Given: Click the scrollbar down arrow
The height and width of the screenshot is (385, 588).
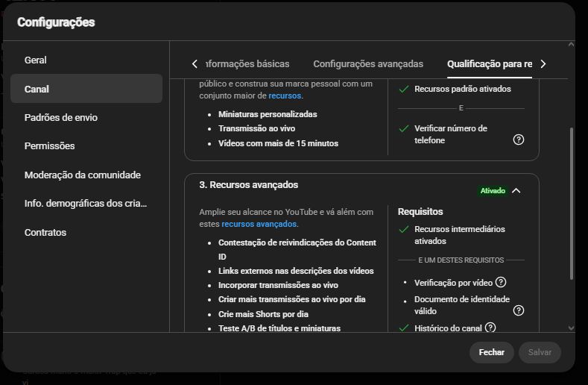Looking at the screenshot, I should 571,328.
